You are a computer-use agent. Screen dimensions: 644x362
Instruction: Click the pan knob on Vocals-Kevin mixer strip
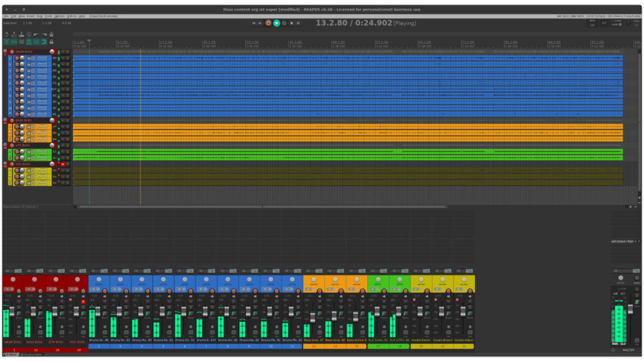pos(421,279)
